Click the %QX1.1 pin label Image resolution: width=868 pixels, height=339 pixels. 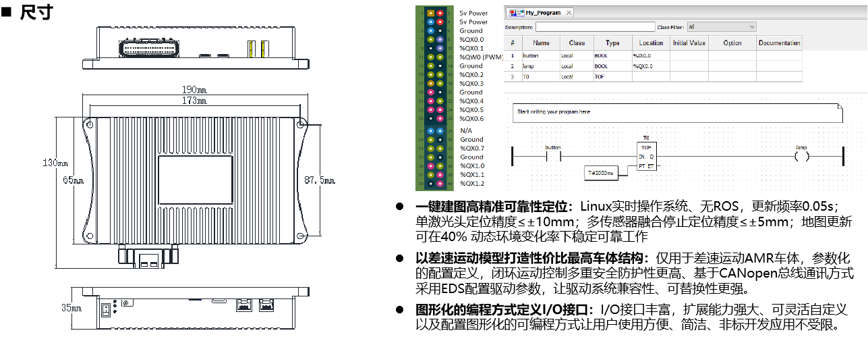click(x=471, y=175)
